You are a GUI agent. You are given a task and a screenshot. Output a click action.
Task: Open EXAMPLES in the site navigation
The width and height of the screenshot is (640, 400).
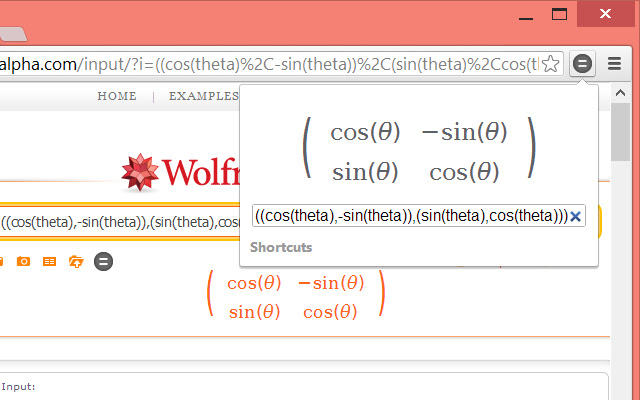204,96
